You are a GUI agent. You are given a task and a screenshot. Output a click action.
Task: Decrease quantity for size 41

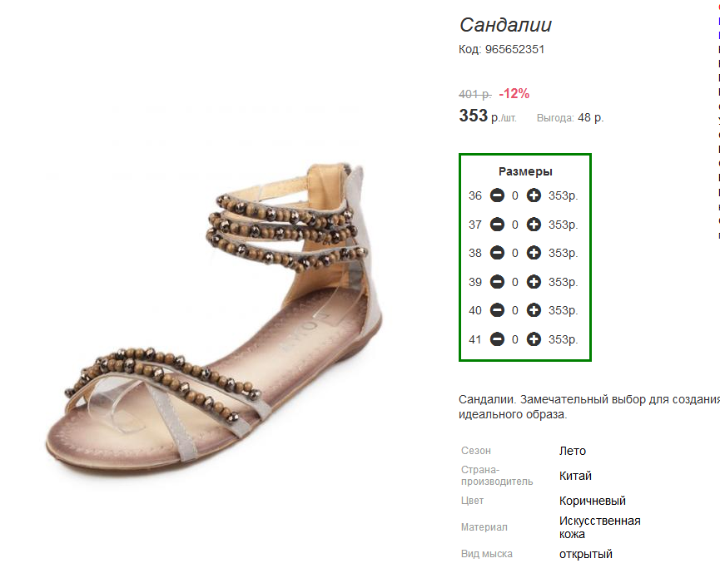tap(497, 339)
